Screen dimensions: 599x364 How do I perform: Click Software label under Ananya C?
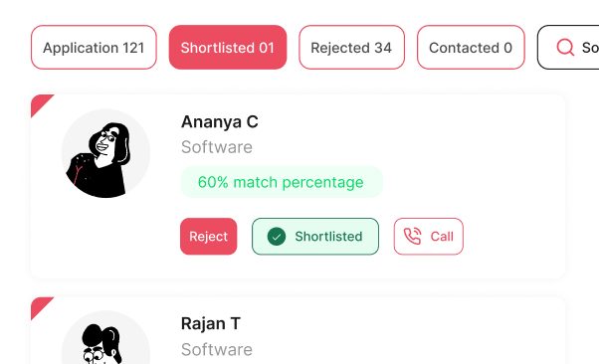(x=217, y=147)
